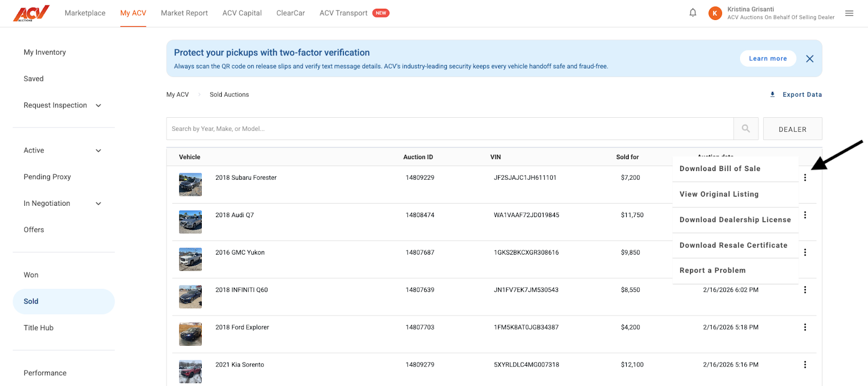Screen dimensions: 868x386
Task: Click the Kristina Grisanti account name
Action: click(751, 9)
